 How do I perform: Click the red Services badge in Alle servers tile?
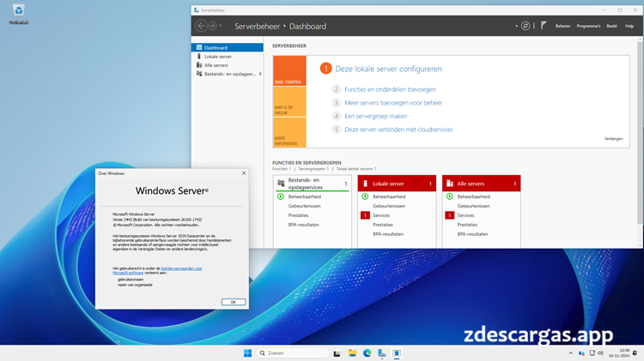point(450,215)
